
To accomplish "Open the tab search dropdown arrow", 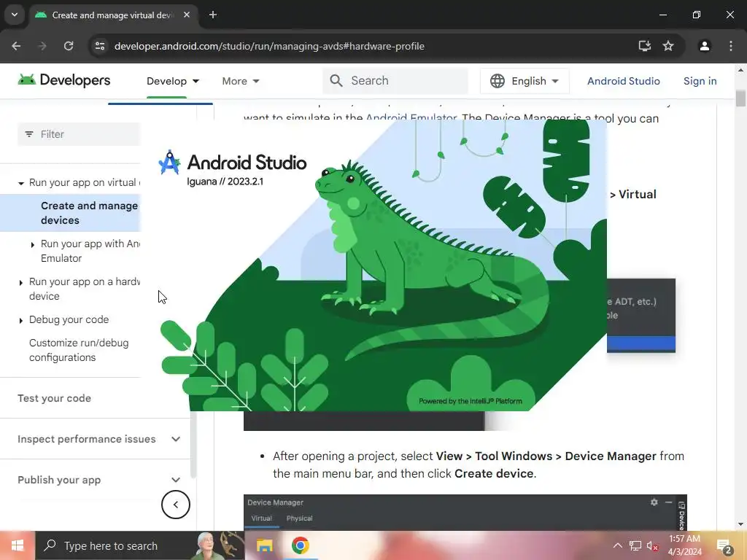I will point(15,15).
